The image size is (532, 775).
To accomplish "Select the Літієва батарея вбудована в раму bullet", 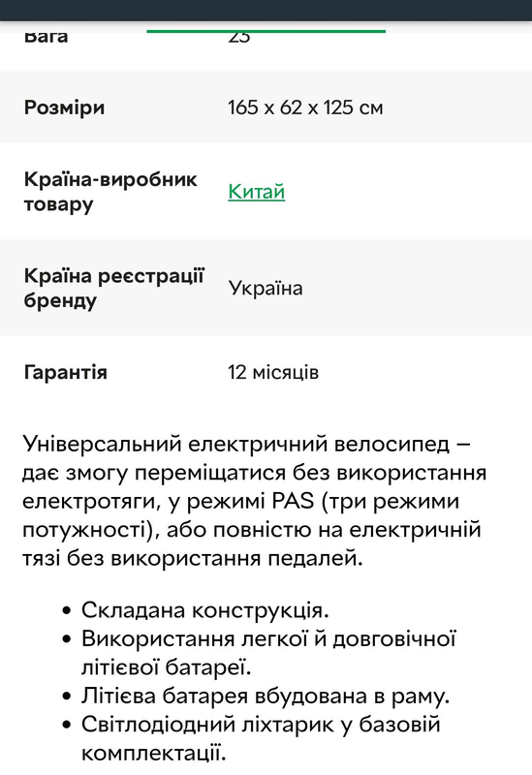I will coord(266,696).
